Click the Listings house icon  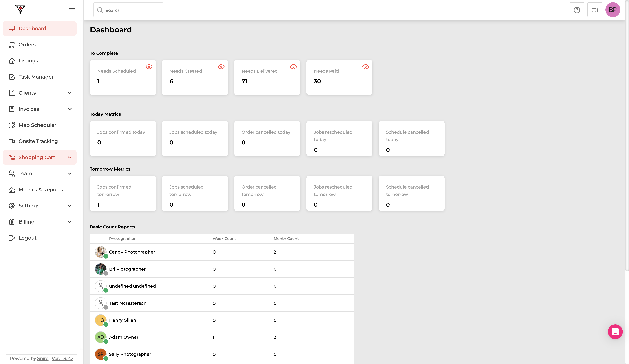(12, 61)
